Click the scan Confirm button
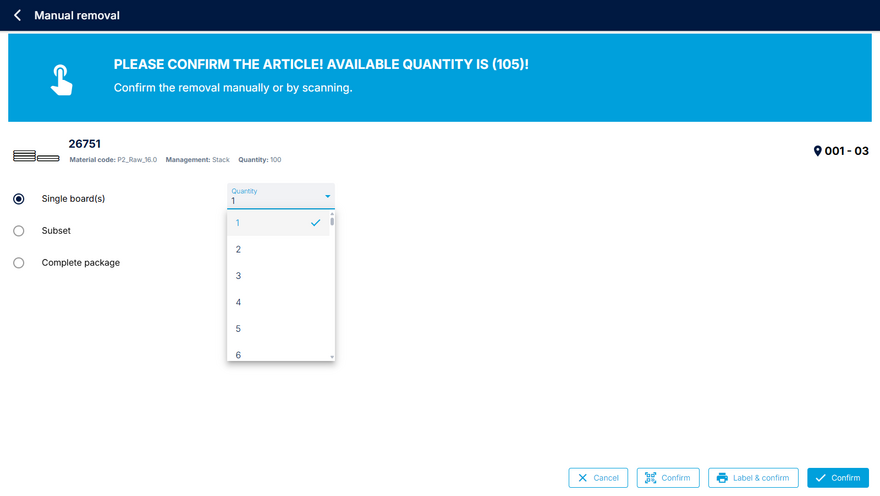 (x=668, y=477)
